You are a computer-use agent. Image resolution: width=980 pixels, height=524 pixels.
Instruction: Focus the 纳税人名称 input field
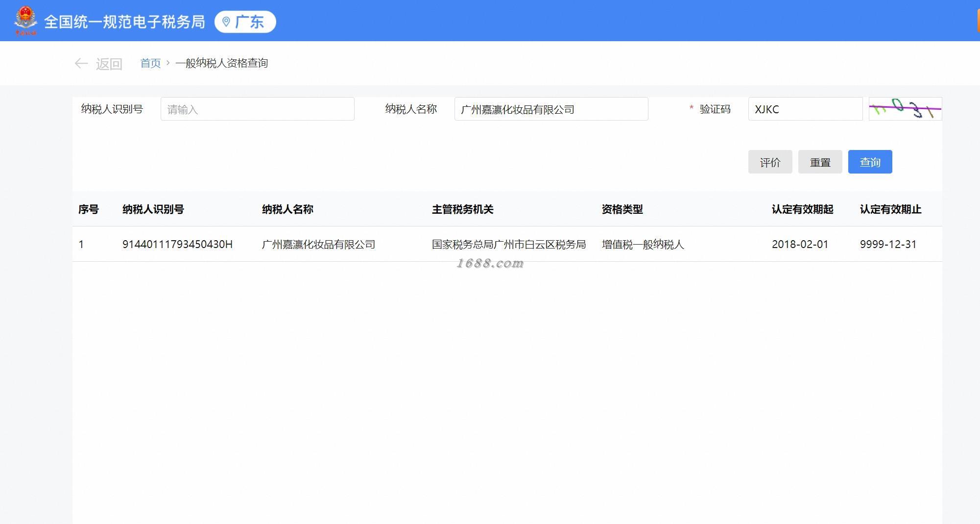pos(551,109)
